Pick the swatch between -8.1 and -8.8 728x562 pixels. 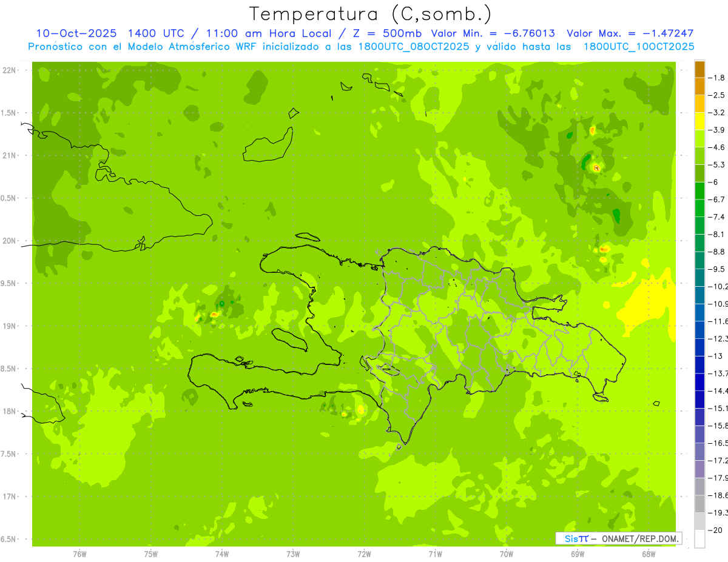(x=699, y=243)
